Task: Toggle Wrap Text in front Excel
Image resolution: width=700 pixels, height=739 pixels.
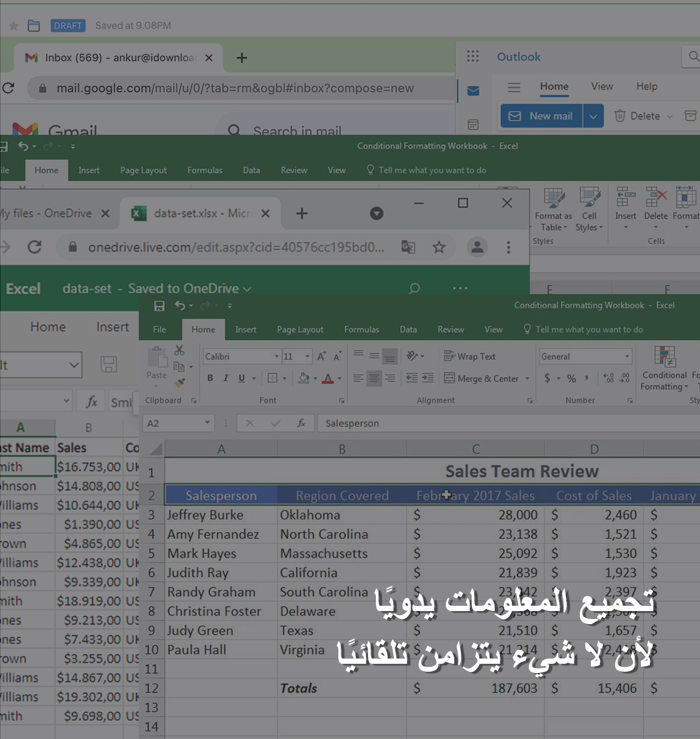Action: [x=470, y=356]
